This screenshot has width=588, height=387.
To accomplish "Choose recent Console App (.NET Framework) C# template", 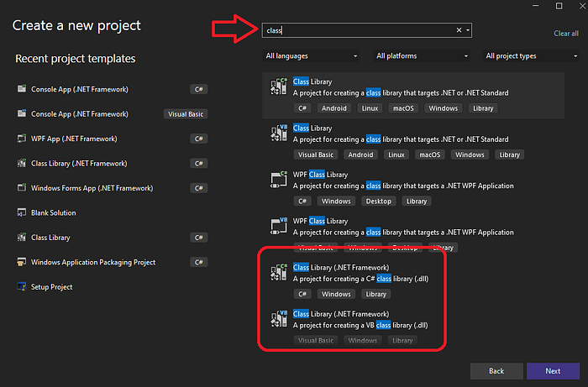I will (113, 89).
